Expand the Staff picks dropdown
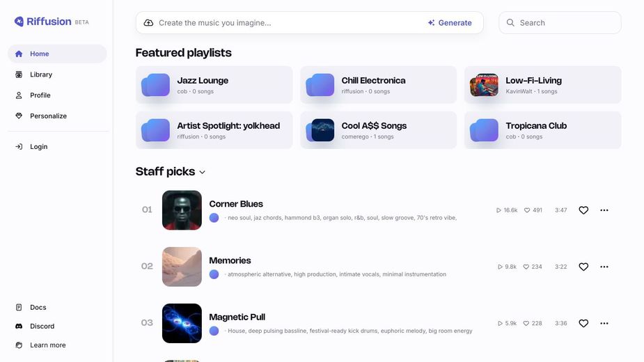 point(203,172)
